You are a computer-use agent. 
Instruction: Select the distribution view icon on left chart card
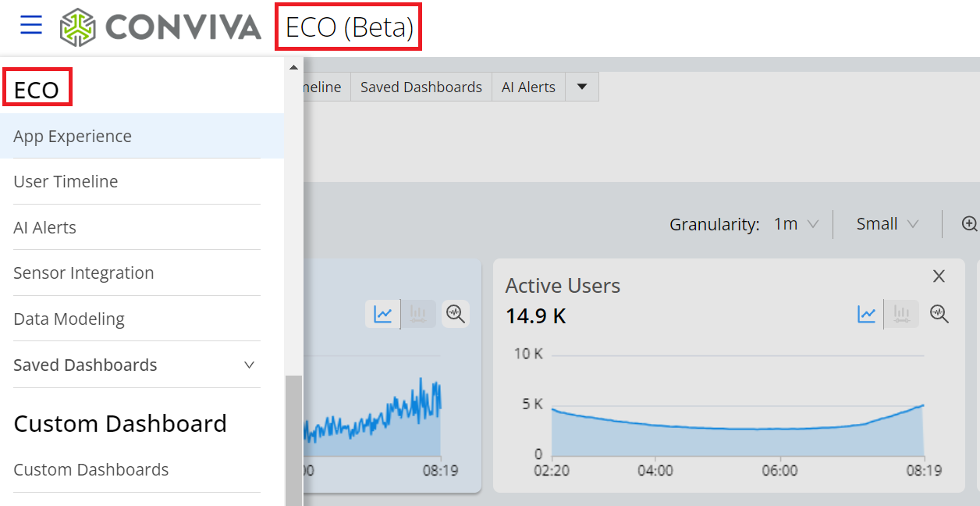[x=418, y=314]
